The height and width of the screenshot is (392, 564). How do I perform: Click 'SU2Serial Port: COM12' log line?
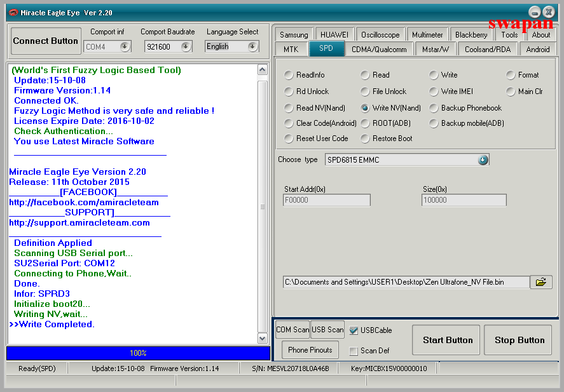pos(64,264)
